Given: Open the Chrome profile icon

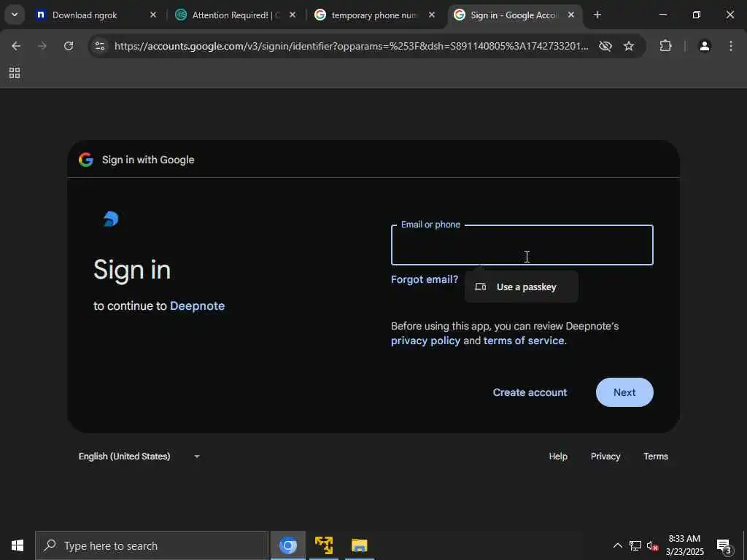Looking at the screenshot, I should 705,46.
